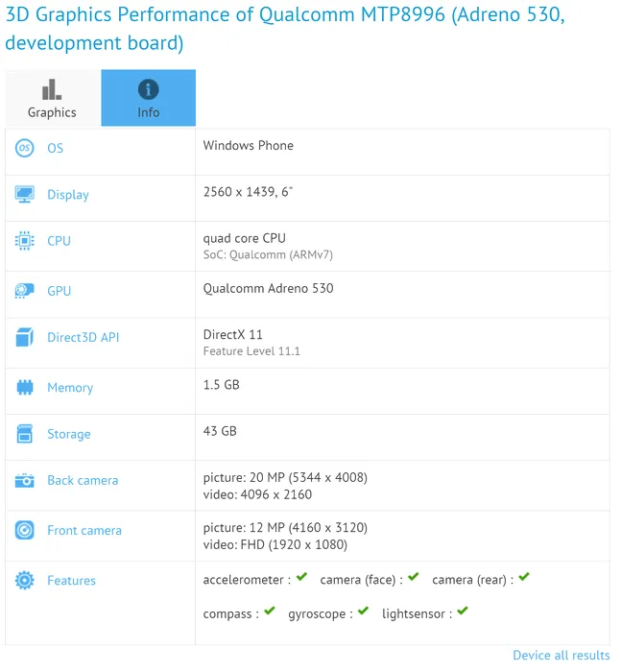Click the CPU chip icon

[x=25, y=241]
